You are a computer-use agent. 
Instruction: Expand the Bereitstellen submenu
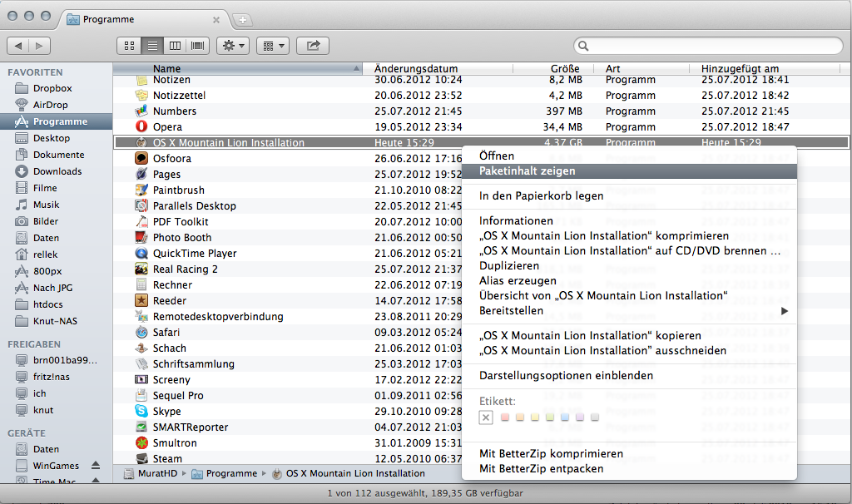[629, 311]
